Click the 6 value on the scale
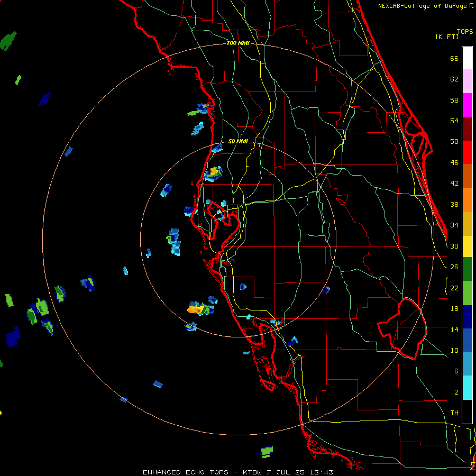Screen dimensions: 476x476 [456, 371]
